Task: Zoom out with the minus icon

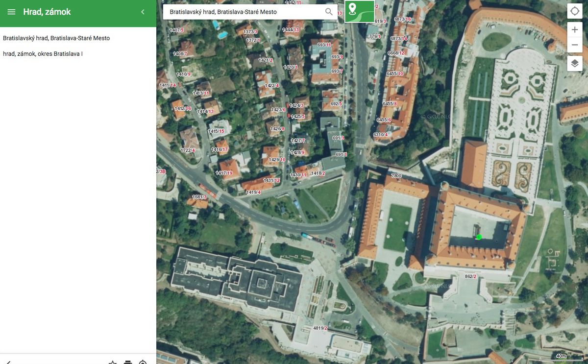Action: click(x=574, y=45)
